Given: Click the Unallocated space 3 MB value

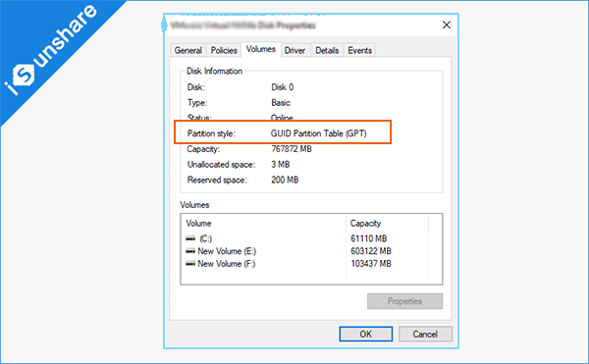Looking at the screenshot, I should point(281,165).
